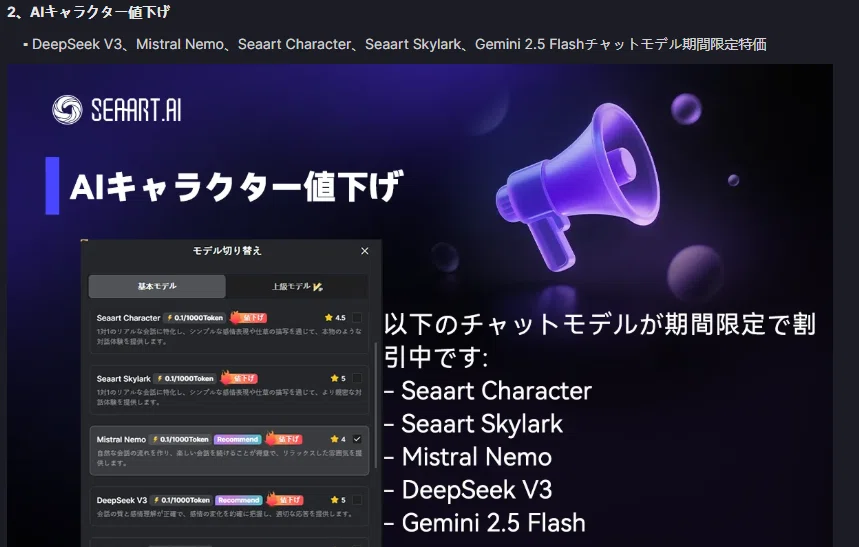Viewport: 859px width, 547px height.
Task: Click the '– Gemini 2.5 Flash' list line
Action: (x=485, y=522)
